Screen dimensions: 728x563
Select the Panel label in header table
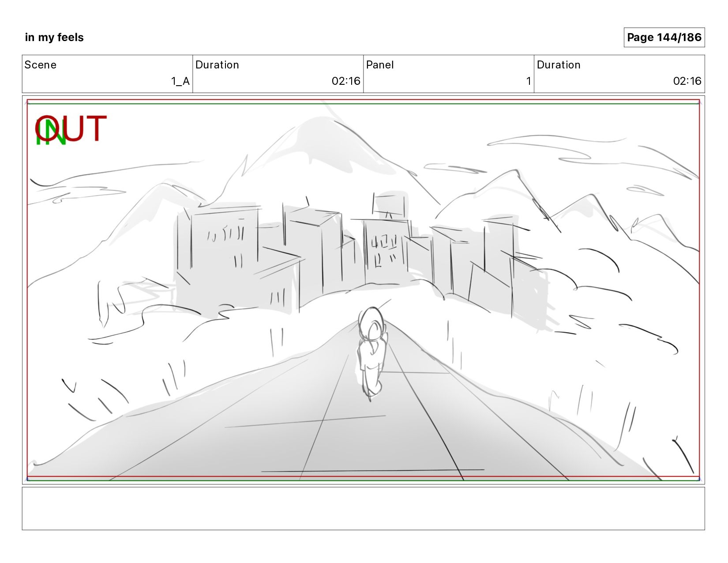point(380,65)
